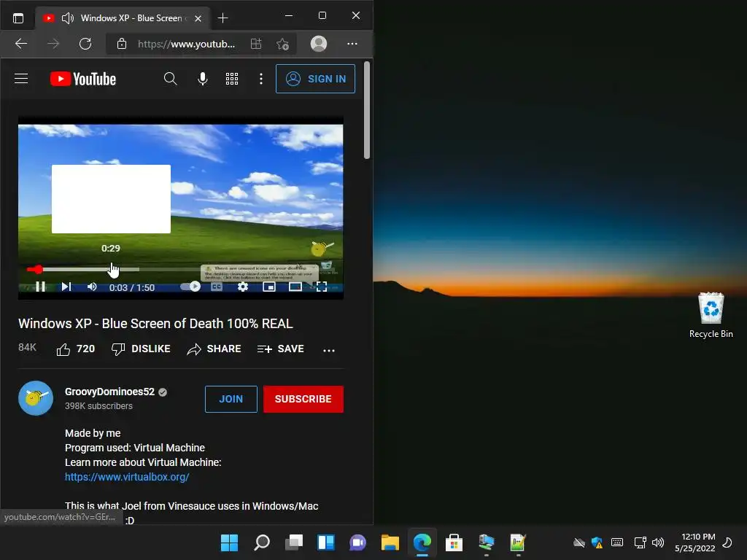Toggle closed captions (CC) button

click(x=217, y=287)
